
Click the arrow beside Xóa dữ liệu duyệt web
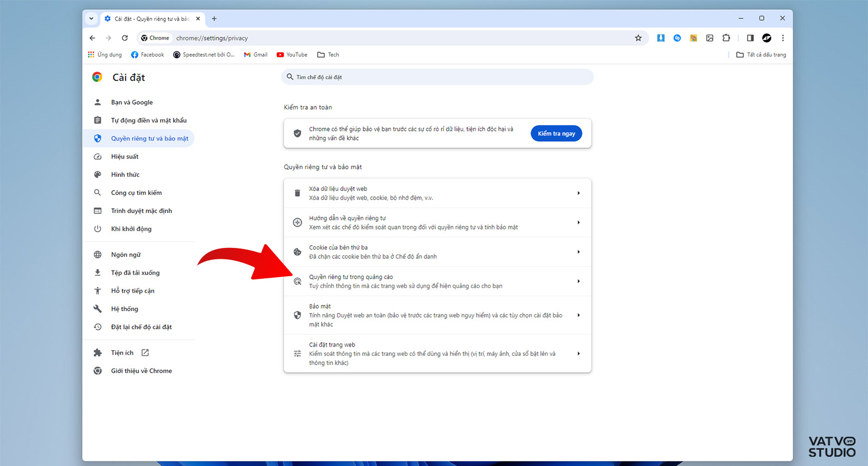[x=579, y=193]
